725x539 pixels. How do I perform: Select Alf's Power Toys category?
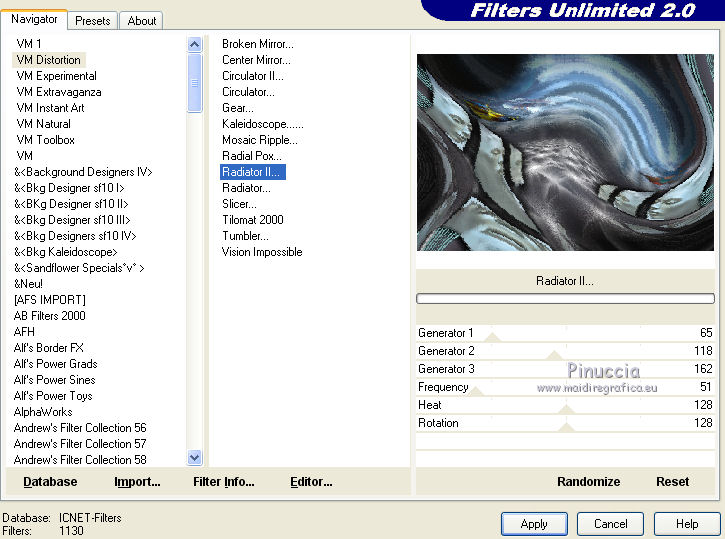tap(53, 396)
